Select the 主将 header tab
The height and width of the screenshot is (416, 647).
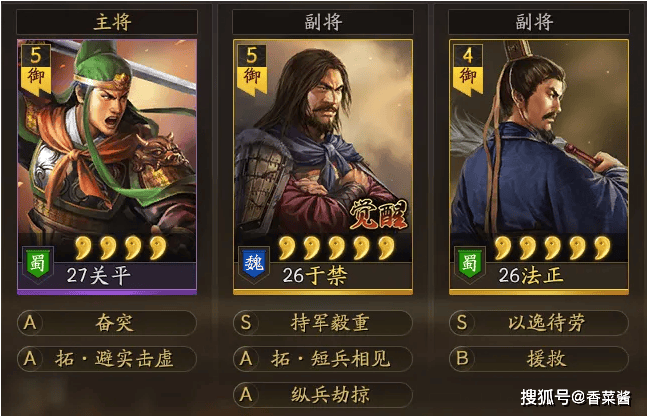[107, 22]
